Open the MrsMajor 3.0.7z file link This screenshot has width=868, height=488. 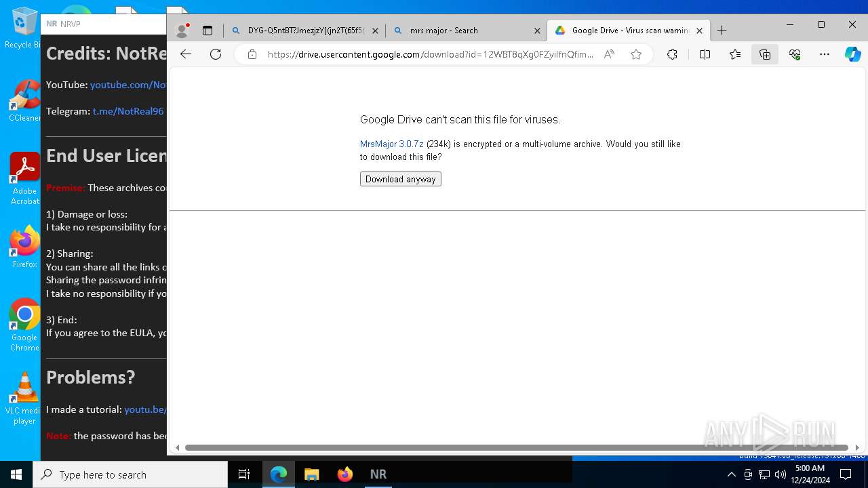coord(392,144)
